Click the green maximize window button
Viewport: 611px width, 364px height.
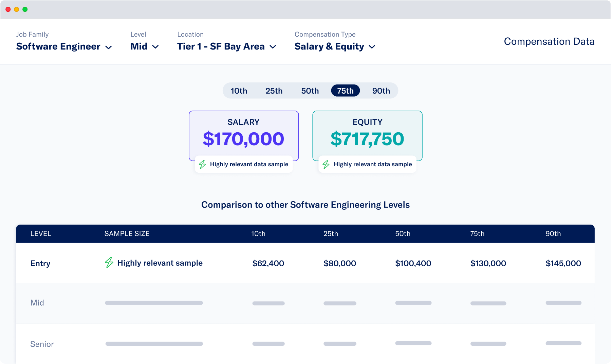tap(25, 9)
